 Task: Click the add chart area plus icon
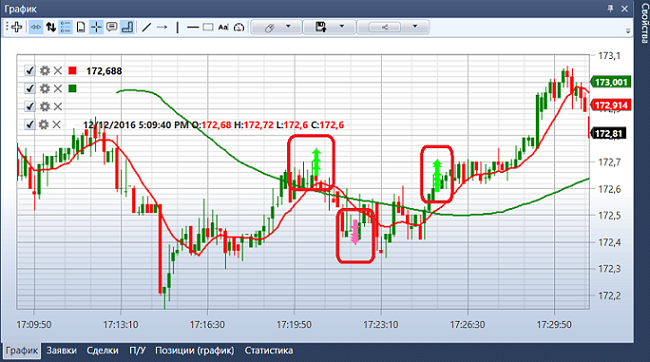[x=16, y=27]
